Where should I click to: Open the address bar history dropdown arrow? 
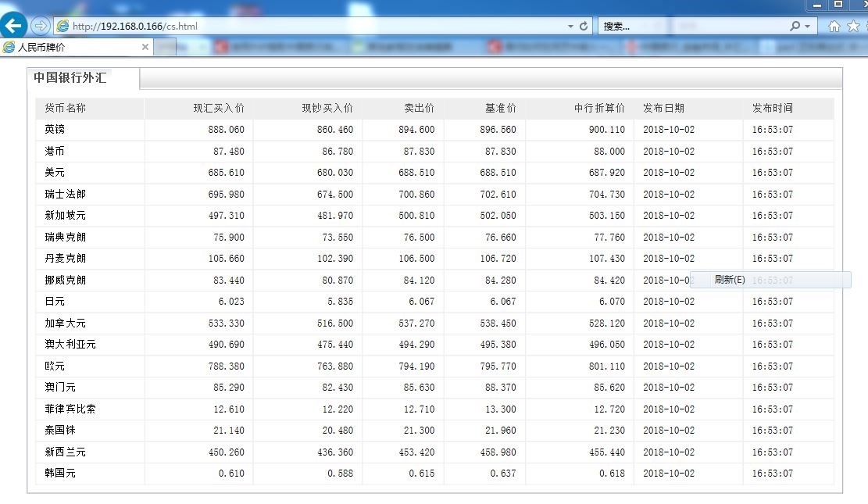pos(570,26)
